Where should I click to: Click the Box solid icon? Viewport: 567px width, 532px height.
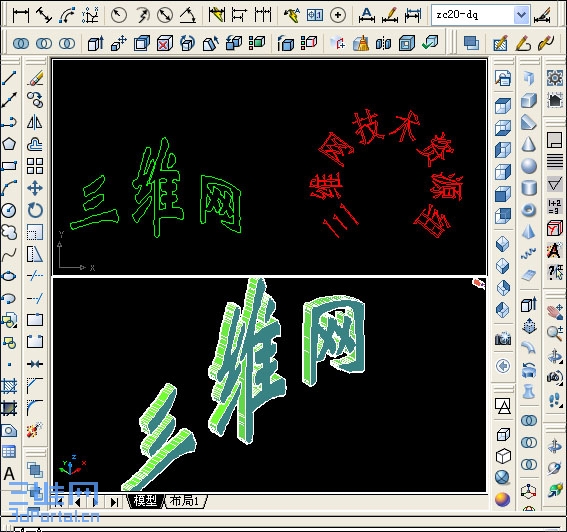529,100
